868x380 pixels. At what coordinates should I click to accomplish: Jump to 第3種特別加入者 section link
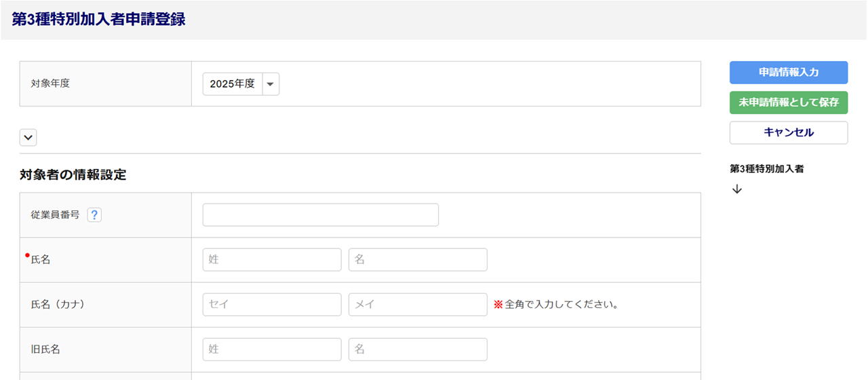pos(766,169)
